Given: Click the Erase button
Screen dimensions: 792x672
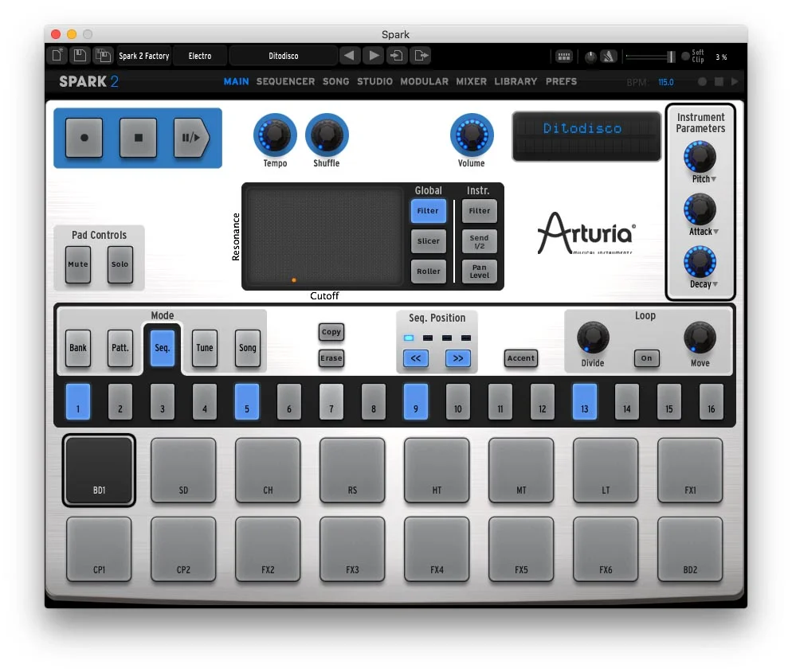Looking at the screenshot, I should point(331,358).
